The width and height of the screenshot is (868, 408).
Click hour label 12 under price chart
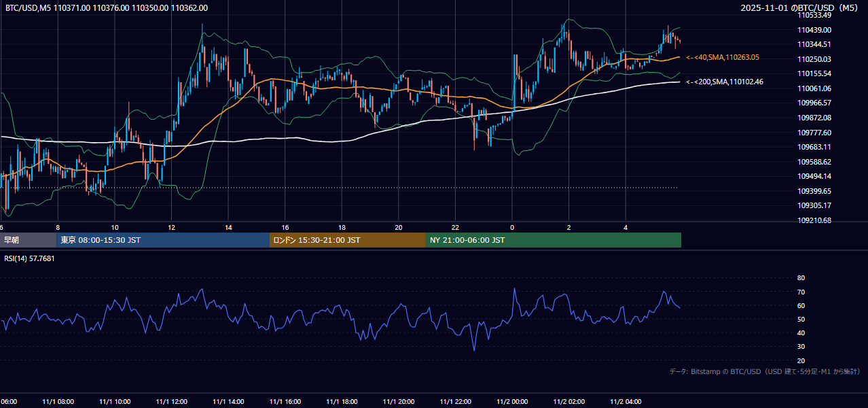pyautogui.click(x=172, y=227)
